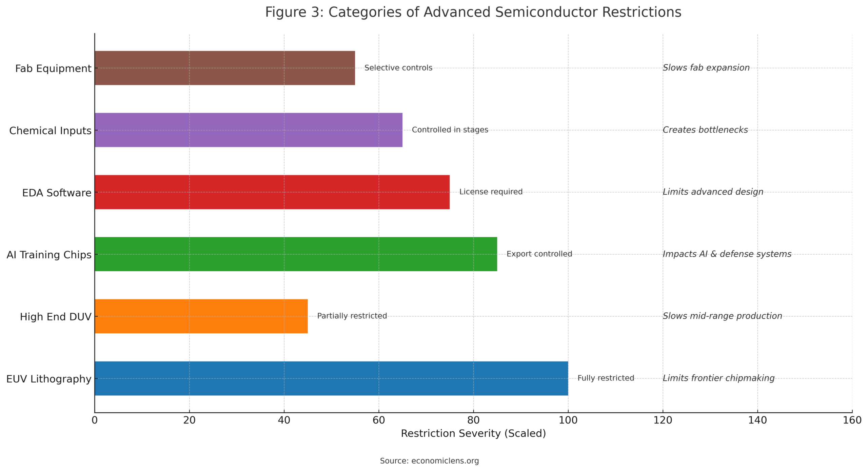The width and height of the screenshot is (868, 471).
Task: Select the Limits frontier chipmaking note
Action: 718,378
